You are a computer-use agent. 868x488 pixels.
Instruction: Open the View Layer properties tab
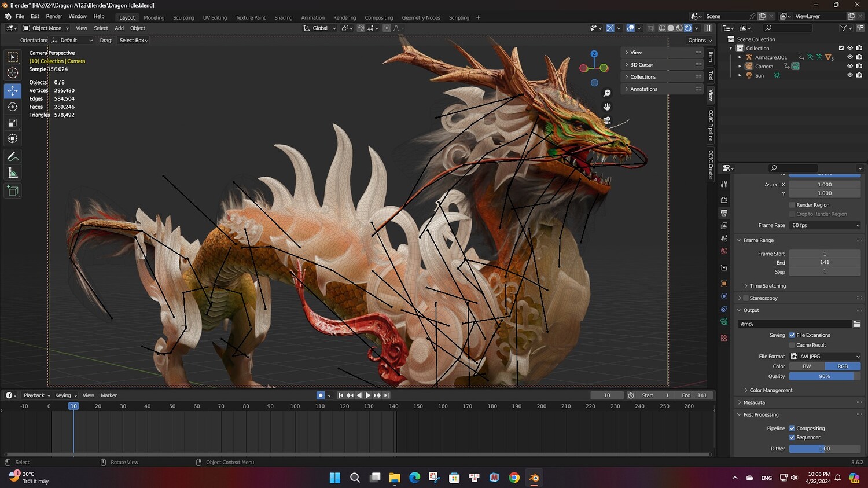pyautogui.click(x=724, y=226)
